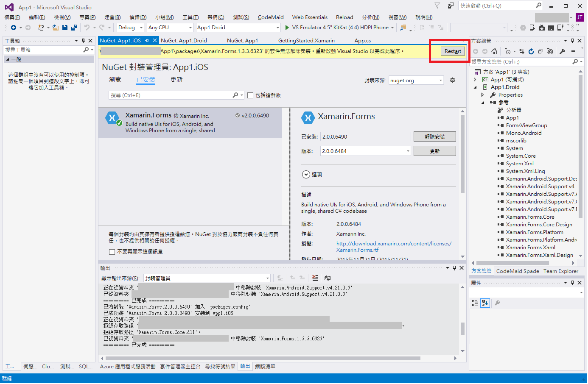Toggle word wrap icon in Output toolbar
The width and height of the screenshot is (588, 384).
328,278
